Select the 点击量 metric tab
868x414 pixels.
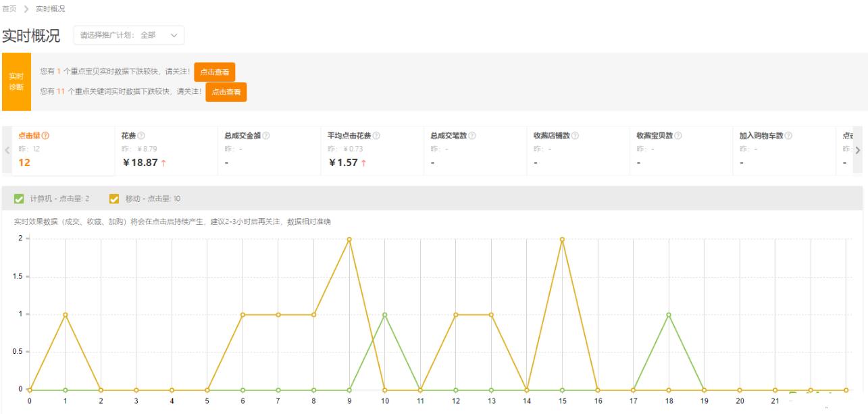[63, 151]
